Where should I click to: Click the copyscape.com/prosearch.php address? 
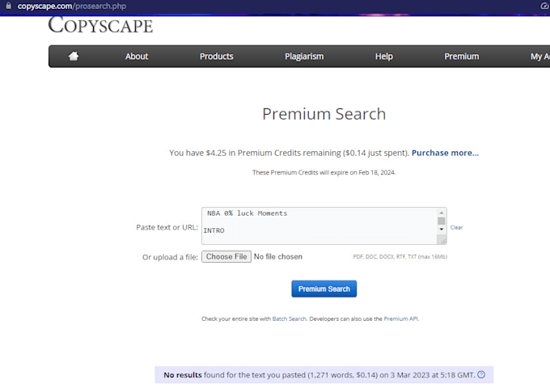pyautogui.click(x=72, y=6)
